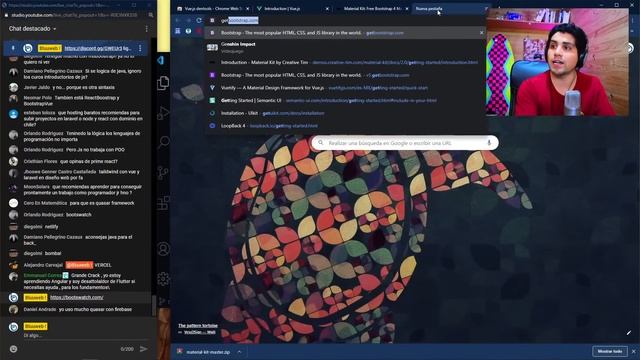
Task: Open apps bookmark icon in bookmarks bar
Action: click(x=178, y=31)
